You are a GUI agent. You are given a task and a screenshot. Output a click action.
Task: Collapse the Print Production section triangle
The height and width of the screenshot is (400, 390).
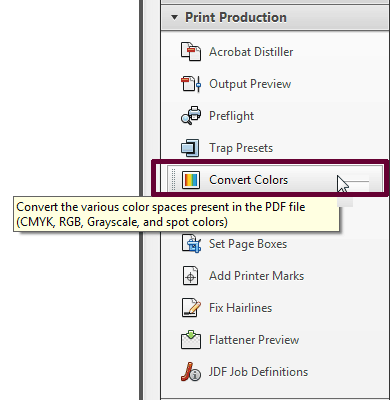pyautogui.click(x=174, y=17)
